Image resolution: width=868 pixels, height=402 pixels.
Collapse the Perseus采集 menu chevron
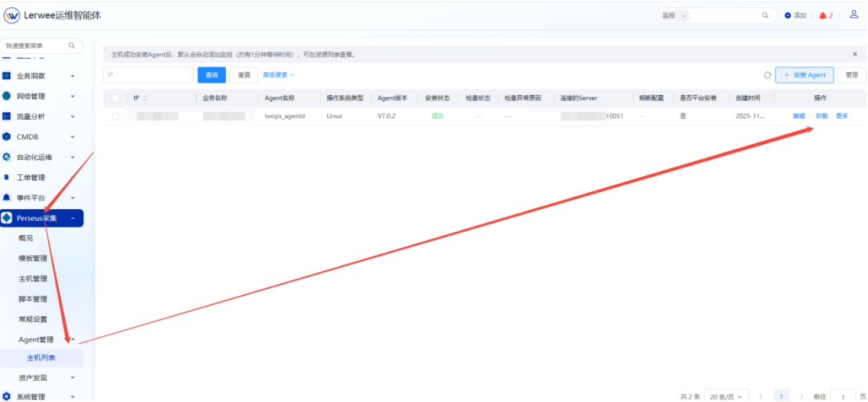click(72, 218)
